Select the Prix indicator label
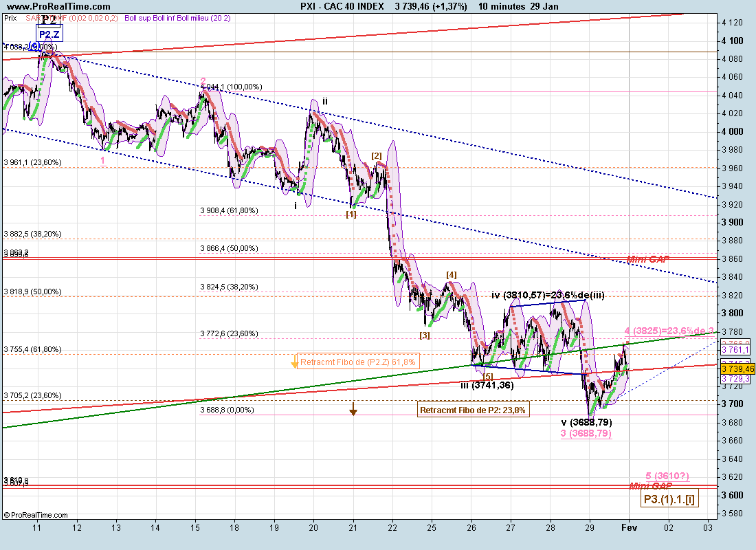This screenshot has width=756, height=550. pyautogui.click(x=10, y=18)
